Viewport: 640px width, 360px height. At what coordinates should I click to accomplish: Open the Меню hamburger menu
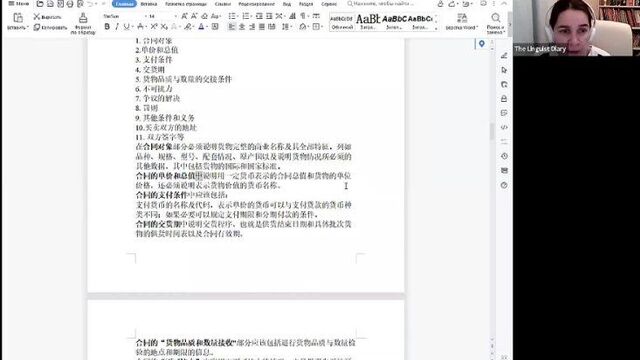(19, 4)
